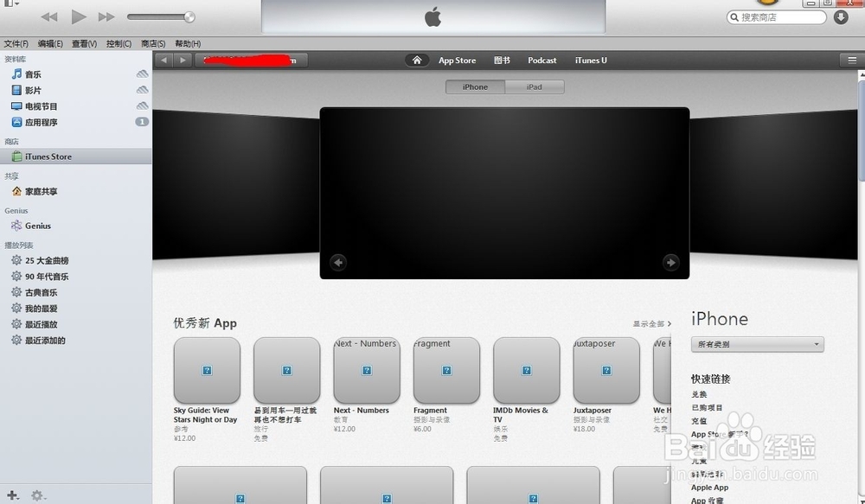Viewport: 865px width, 504px height.
Task: Click the banner next arrow
Action: pyautogui.click(x=671, y=263)
